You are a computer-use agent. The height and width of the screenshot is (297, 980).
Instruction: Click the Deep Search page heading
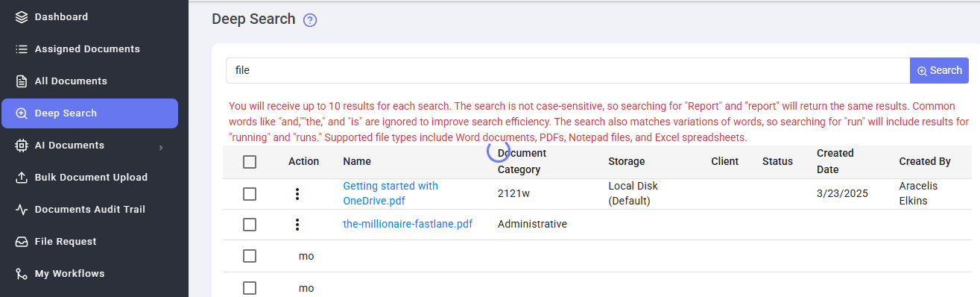pyautogui.click(x=253, y=19)
